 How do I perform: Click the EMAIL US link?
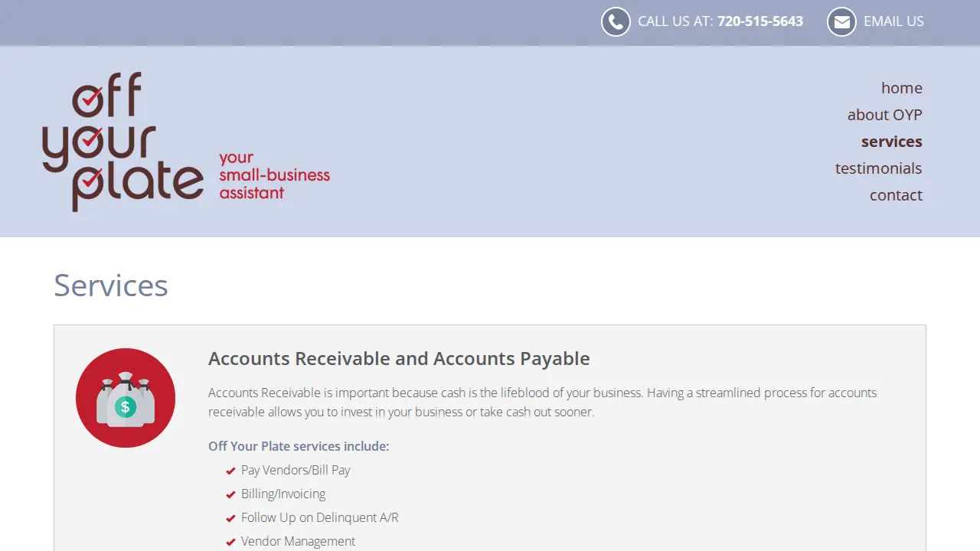point(893,21)
